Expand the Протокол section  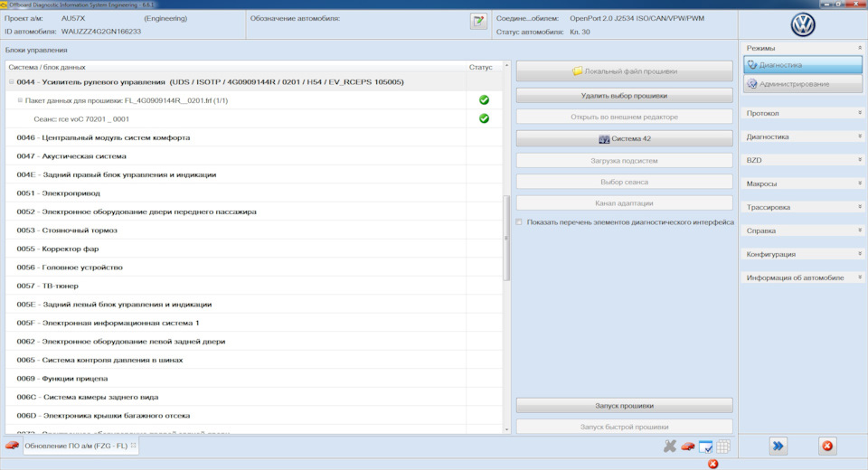[860, 113]
